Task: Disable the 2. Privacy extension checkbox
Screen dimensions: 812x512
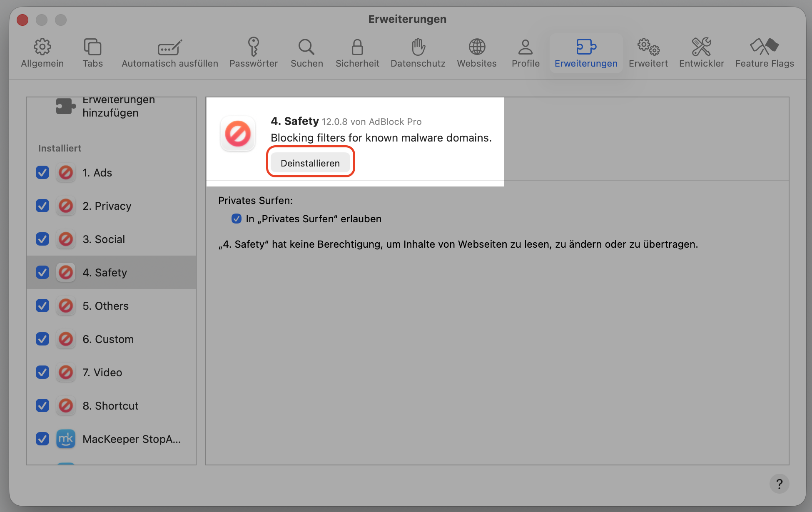Action: [x=42, y=206]
